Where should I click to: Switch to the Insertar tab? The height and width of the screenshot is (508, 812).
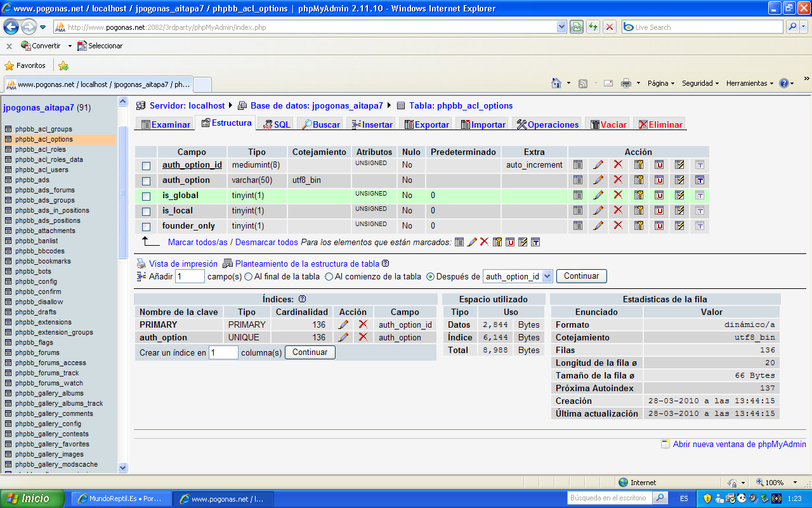(x=372, y=124)
